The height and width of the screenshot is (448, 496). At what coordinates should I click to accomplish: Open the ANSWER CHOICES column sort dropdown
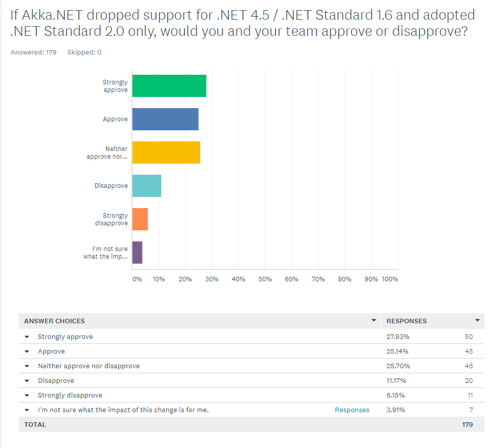(374, 320)
